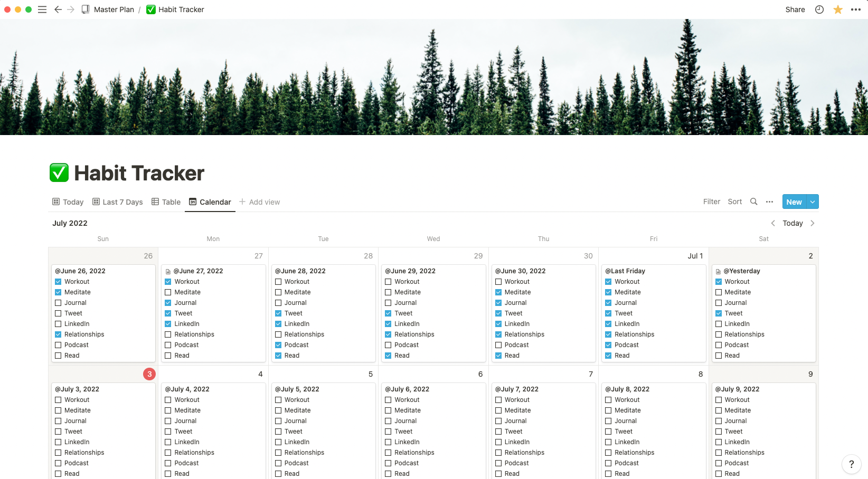Open the @July 8, 2022 entry

click(x=627, y=389)
